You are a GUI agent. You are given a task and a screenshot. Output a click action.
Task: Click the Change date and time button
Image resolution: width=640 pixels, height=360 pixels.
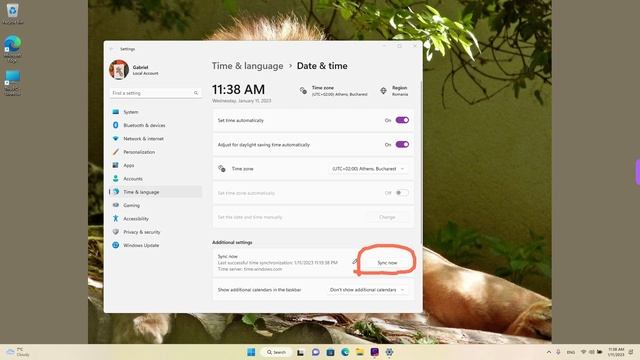pos(387,217)
